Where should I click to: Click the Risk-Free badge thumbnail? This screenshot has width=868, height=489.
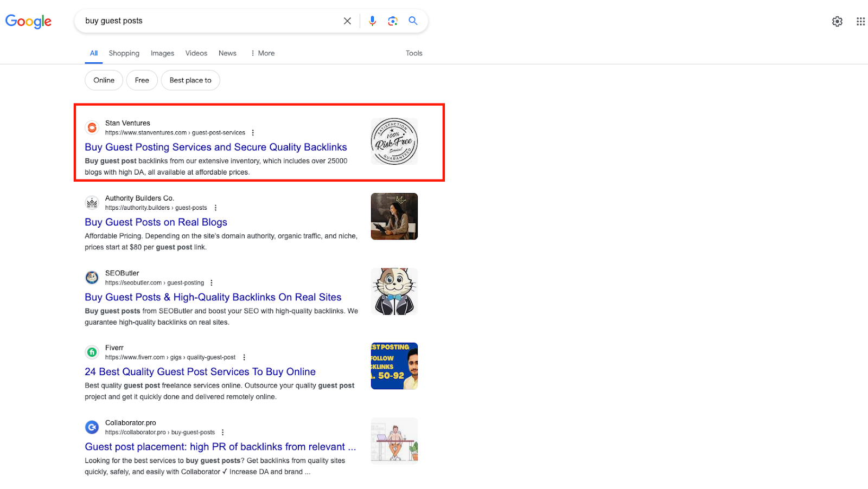click(394, 141)
